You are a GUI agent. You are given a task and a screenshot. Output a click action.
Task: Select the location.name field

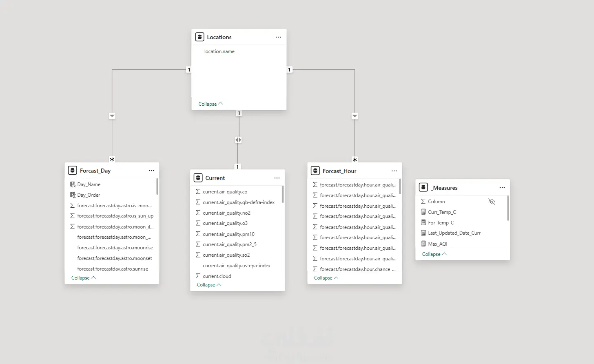click(x=219, y=51)
